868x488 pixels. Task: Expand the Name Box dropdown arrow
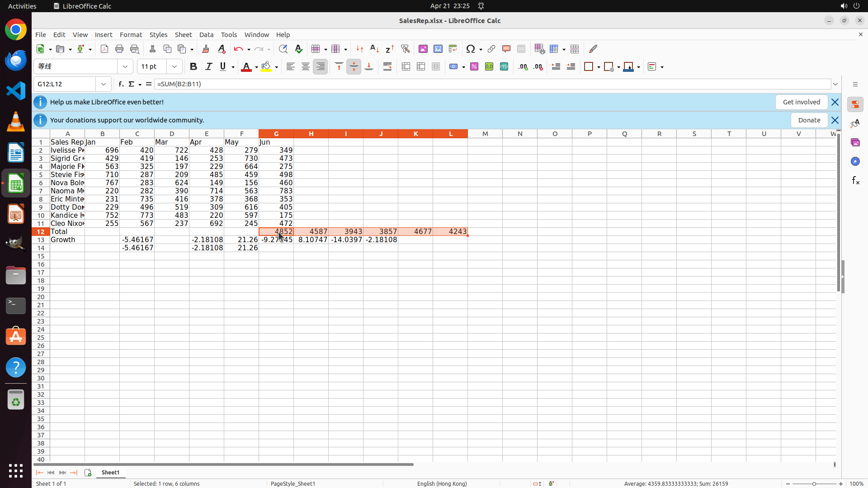104,84
